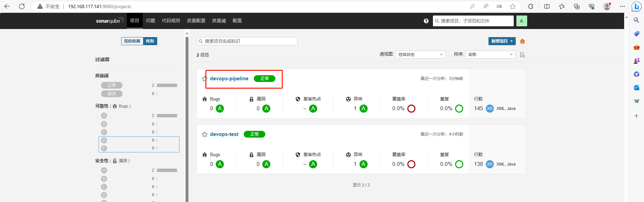The image size is (644, 202).
Task: Open the devops-test project link
Action: pos(224,134)
